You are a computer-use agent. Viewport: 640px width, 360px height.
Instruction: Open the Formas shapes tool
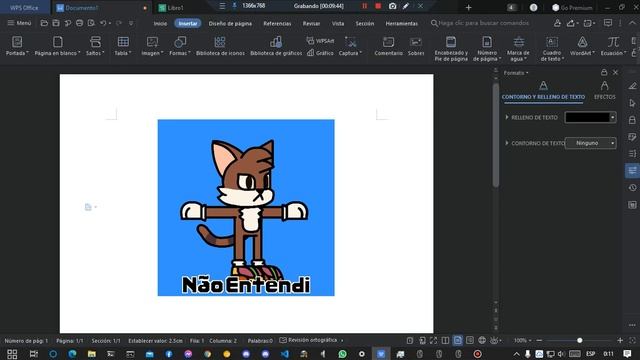180,46
